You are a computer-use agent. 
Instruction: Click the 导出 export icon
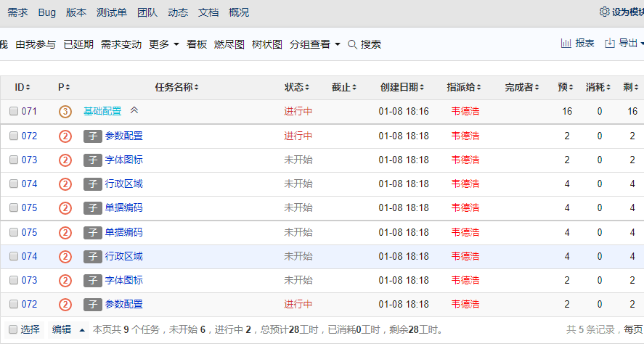click(x=610, y=44)
